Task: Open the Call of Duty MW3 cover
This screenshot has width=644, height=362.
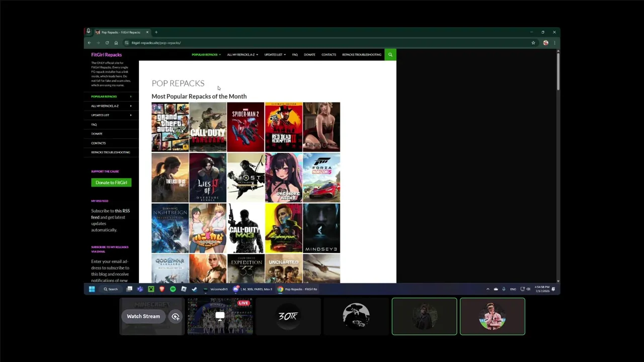Action: (246, 228)
